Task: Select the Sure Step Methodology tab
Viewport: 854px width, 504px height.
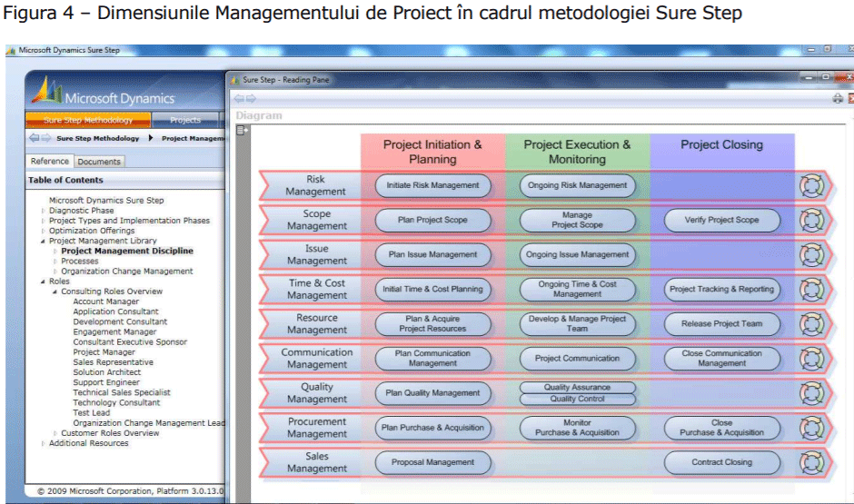Action: (87, 120)
